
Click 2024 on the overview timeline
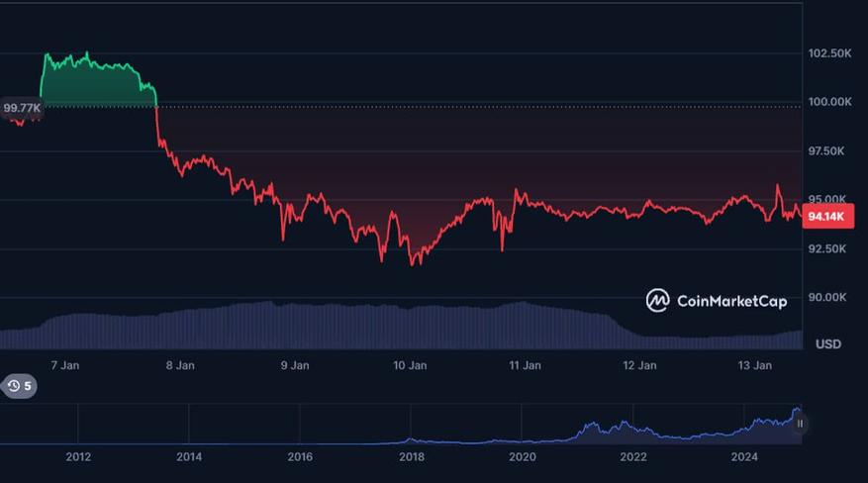point(744,457)
